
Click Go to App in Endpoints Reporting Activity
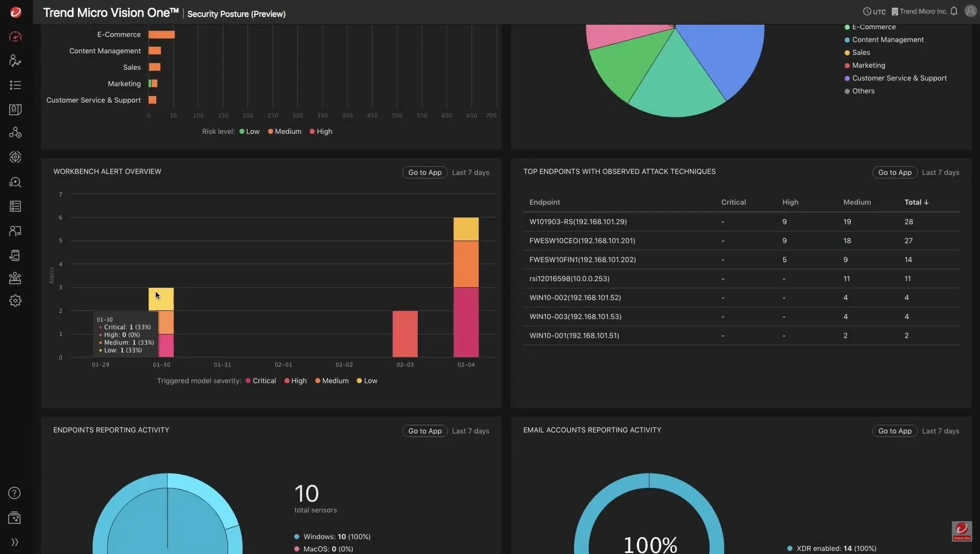(425, 431)
